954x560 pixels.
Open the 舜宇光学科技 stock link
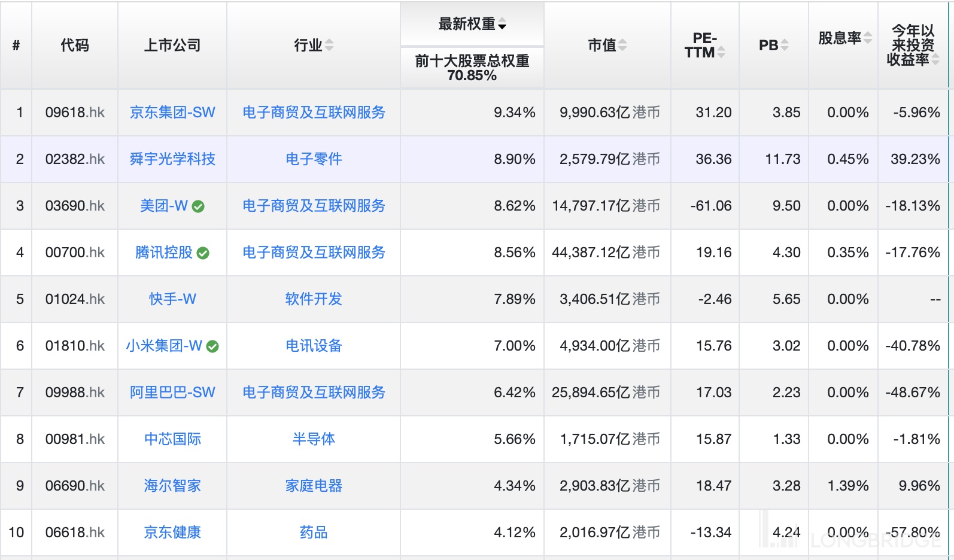(x=172, y=159)
